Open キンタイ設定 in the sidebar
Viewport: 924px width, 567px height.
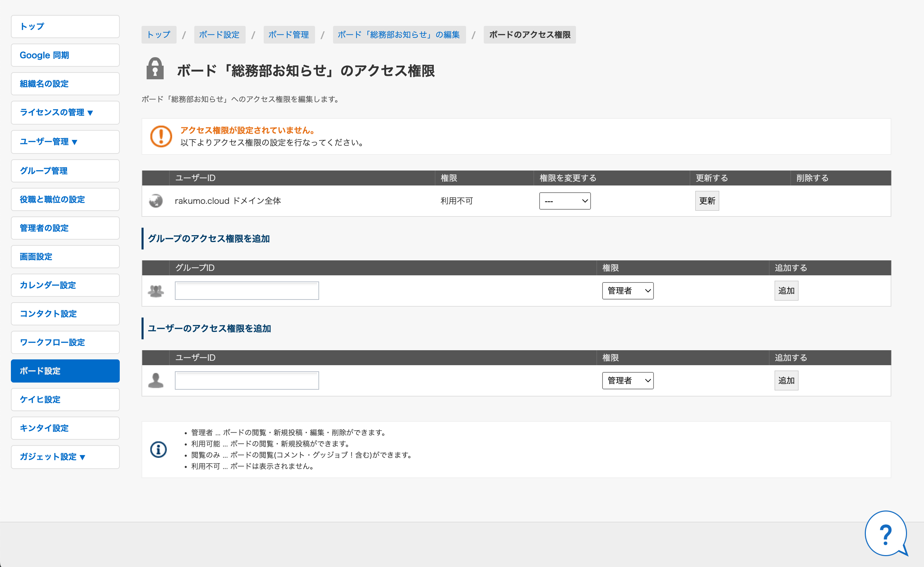[65, 428]
